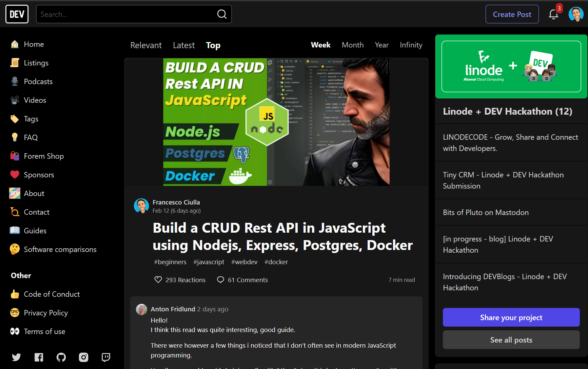Filter top posts by Month
Viewport: 588px width, 369px height.
point(353,45)
